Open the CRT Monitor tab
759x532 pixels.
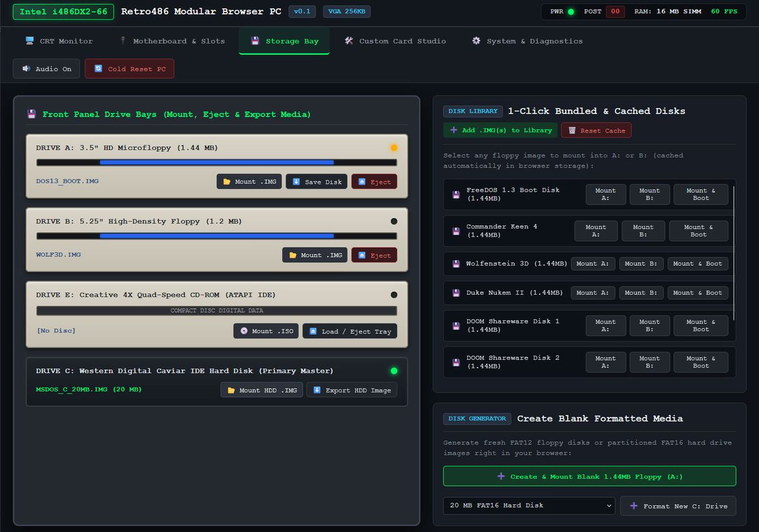tap(59, 41)
